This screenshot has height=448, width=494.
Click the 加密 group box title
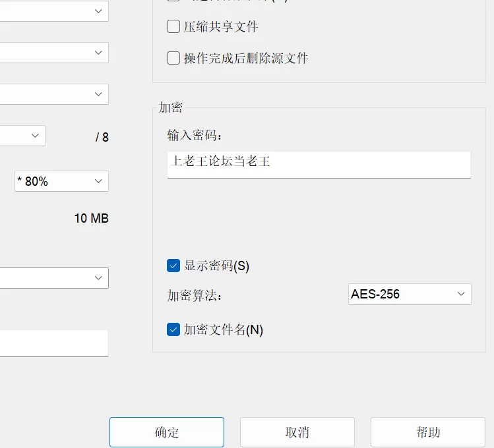171,108
